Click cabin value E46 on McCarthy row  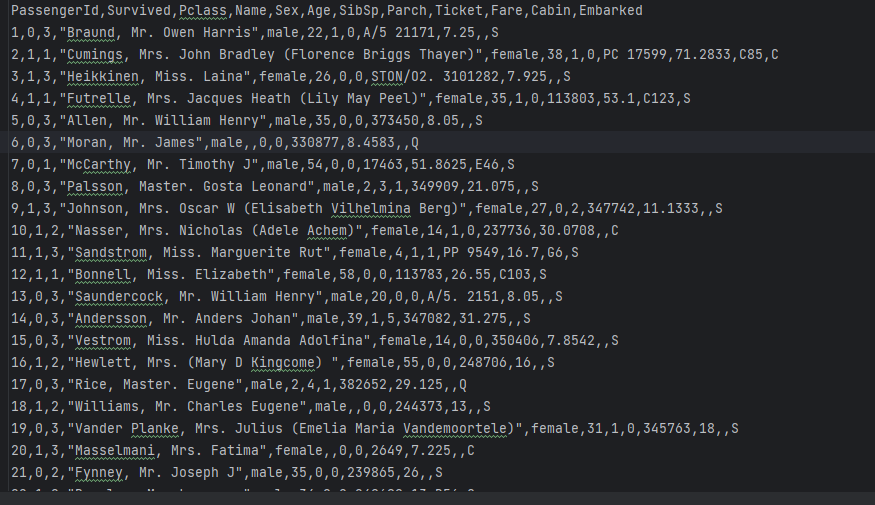click(x=486, y=165)
